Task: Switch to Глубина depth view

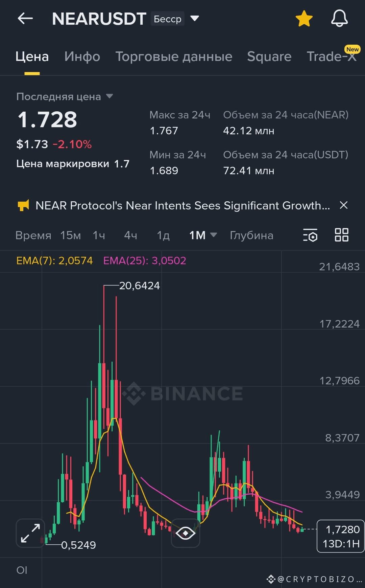Action: pyautogui.click(x=251, y=235)
